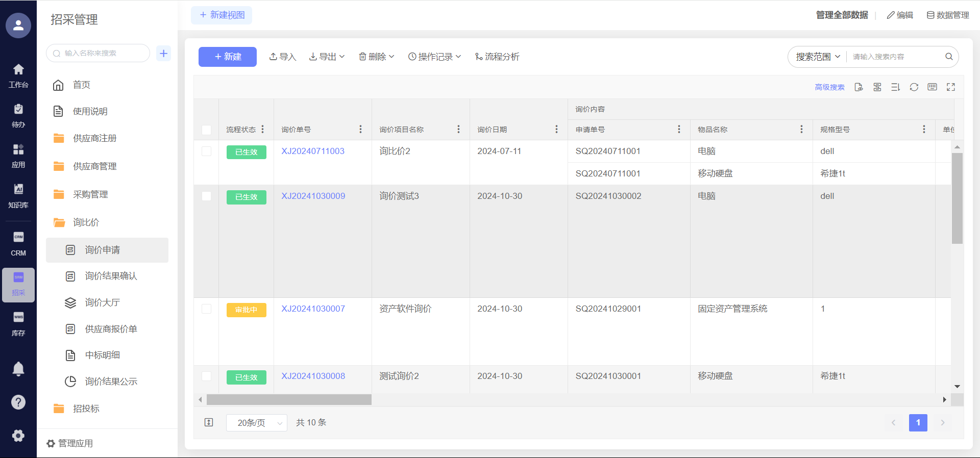Screen dimensions: 980x458
Task: Check the row for XJ20240711003
Action: [206, 151]
